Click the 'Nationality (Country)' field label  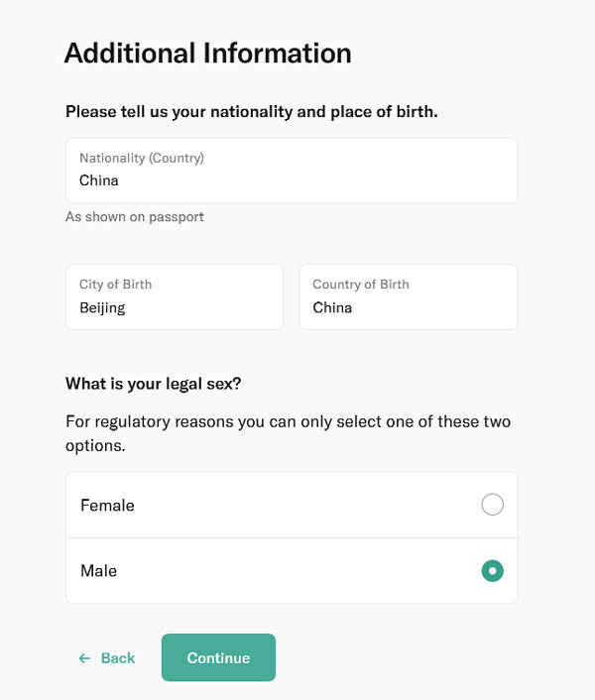pyautogui.click(x=142, y=158)
